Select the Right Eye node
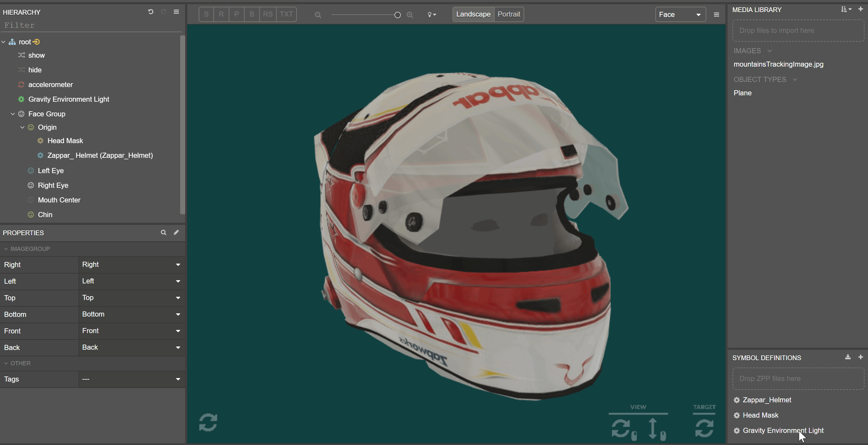This screenshot has width=868, height=445. 53,185
